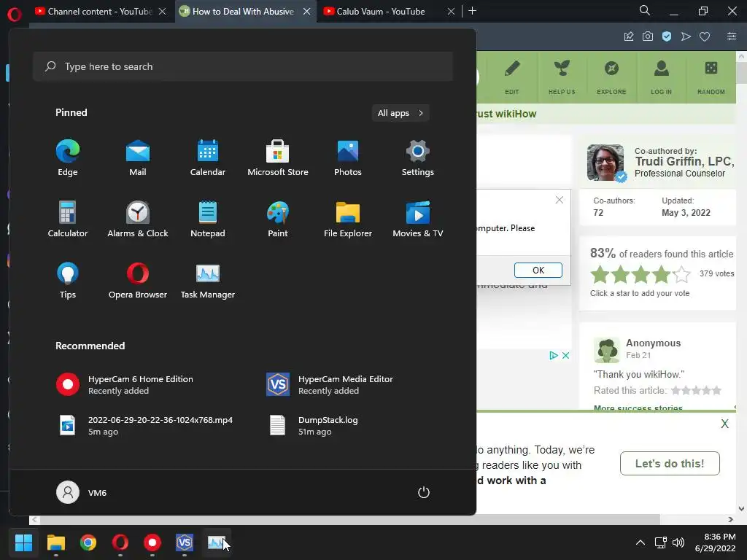Viewport: 747px width, 560px height.
Task: Close the ad with blue X
Action: (x=565, y=355)
